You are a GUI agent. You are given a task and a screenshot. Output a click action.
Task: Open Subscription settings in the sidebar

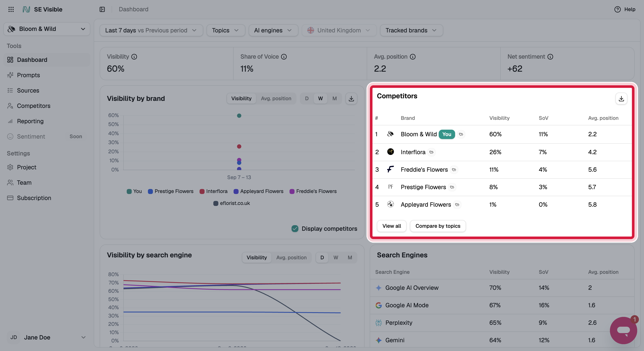click(47, 198)
